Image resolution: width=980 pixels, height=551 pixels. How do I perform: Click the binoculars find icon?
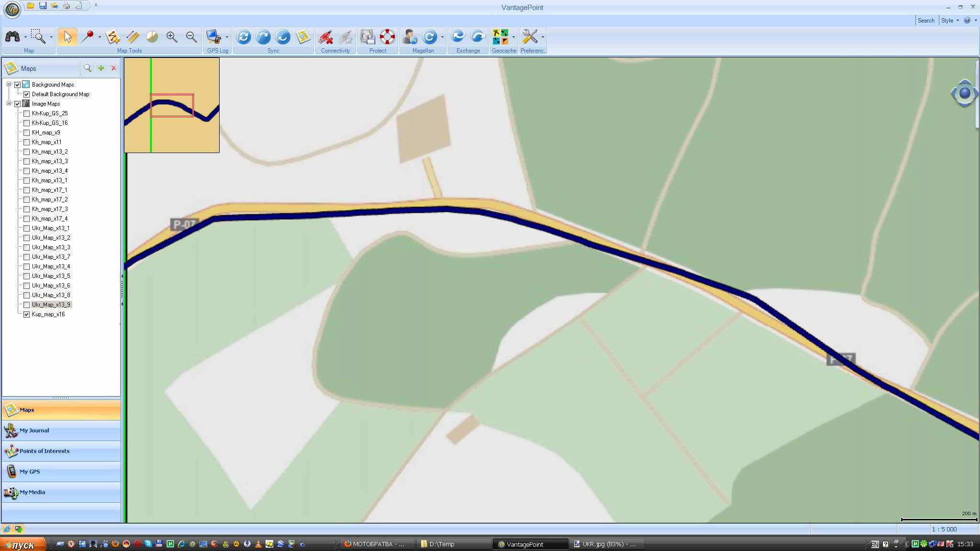tap(12, 37)
